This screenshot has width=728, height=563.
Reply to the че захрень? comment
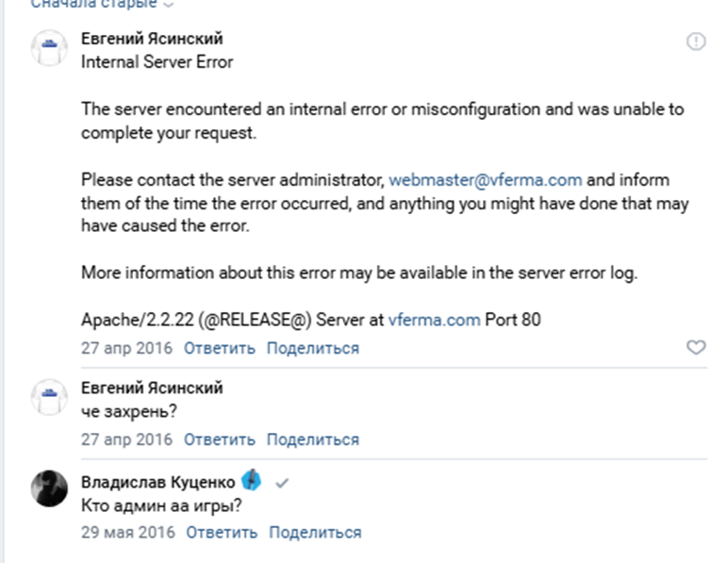[220, 439]
